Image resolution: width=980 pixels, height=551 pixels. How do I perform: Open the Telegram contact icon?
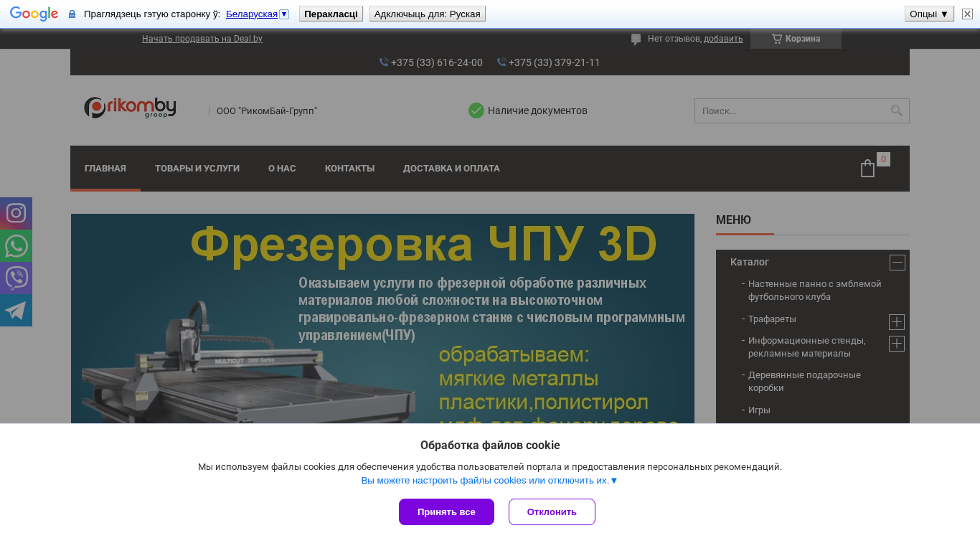click(x=16, y=310)
